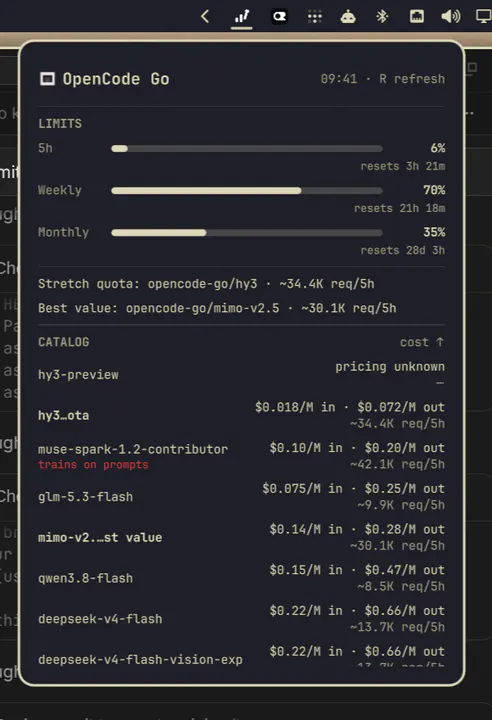Click the Best value opencode-go/mimo-v2.5 line
This screenshot has width=492, height=720.
(217, 308)
